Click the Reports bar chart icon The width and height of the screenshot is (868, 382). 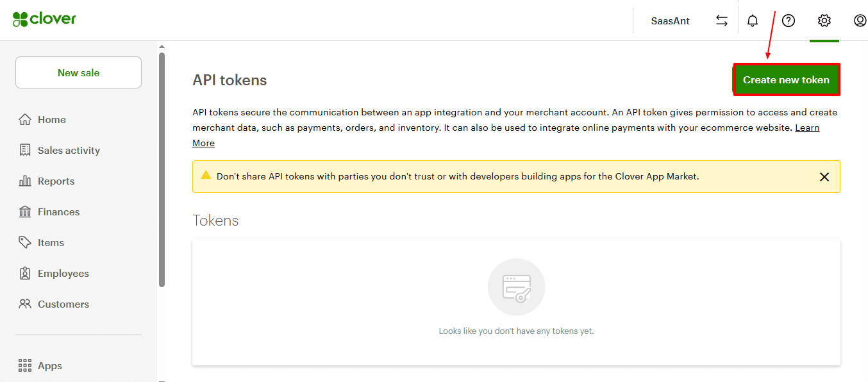25,181
